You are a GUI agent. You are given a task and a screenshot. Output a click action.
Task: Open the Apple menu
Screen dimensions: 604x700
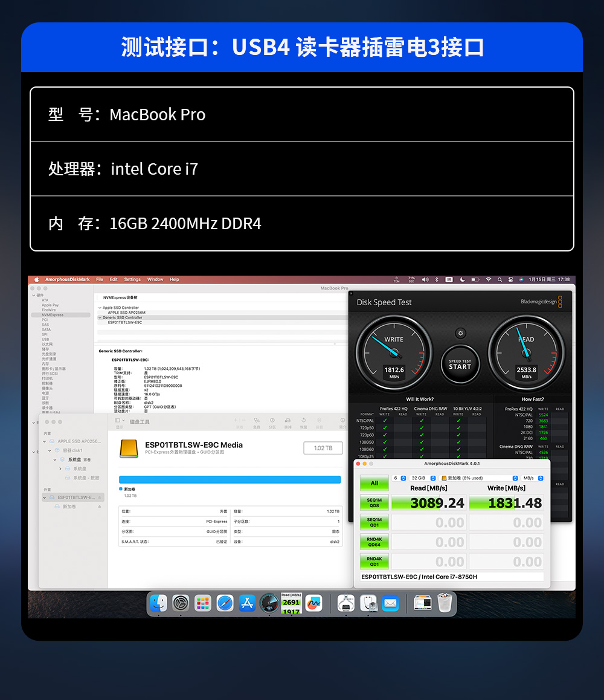(x=37, y=279)
